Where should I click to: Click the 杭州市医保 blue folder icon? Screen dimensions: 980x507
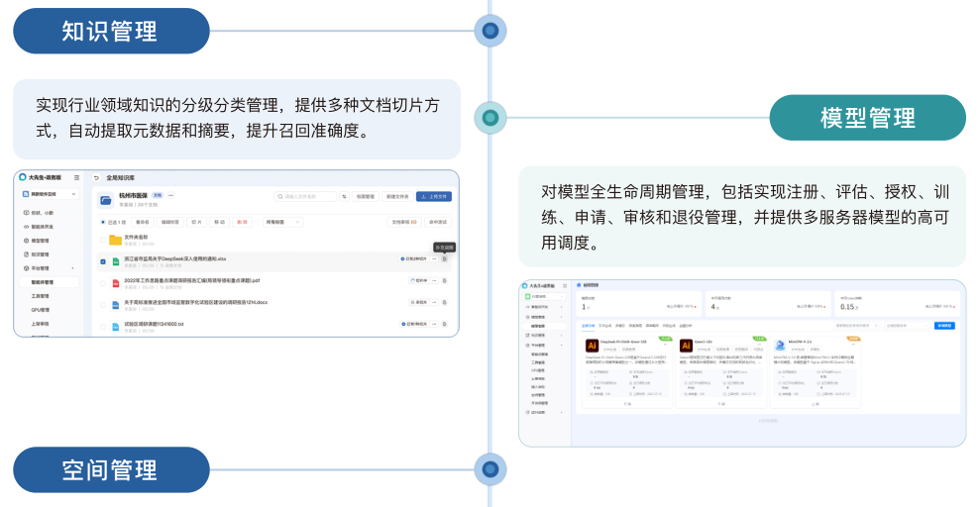(106, 199)
